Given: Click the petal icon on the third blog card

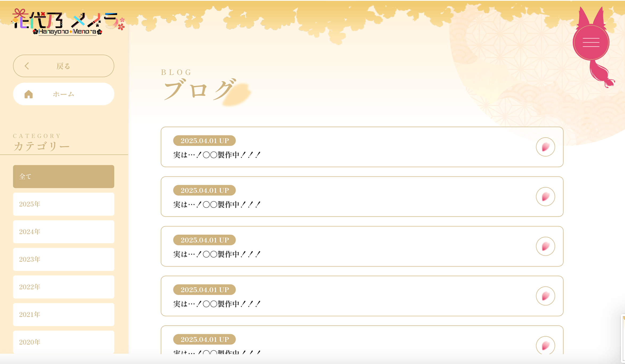Looking at the screenshot, I should pyautogui.click(x=546, y=246).
